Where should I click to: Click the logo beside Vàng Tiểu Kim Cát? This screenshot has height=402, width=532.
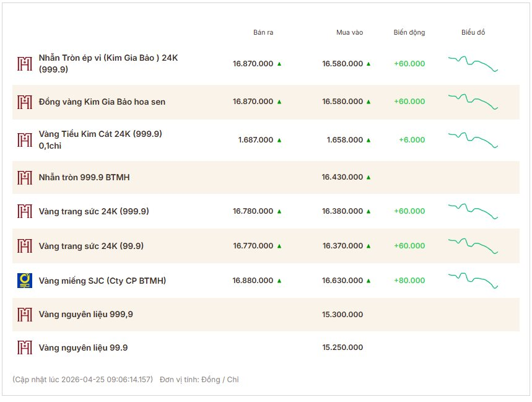click(24, 140)
